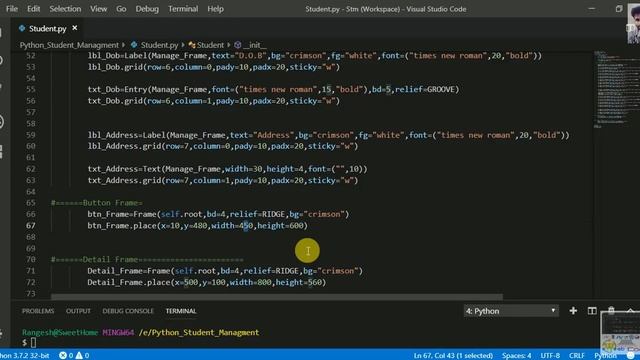Click the Python file icon on Student.py tab

click(x=22, y=28)
